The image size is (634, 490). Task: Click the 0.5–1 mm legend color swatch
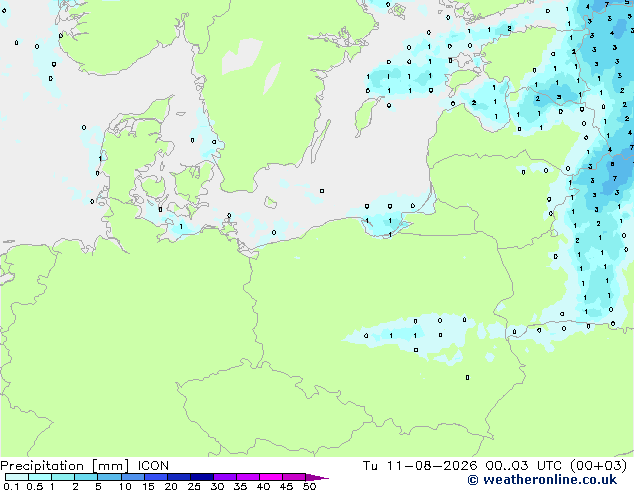click(40, 477)
